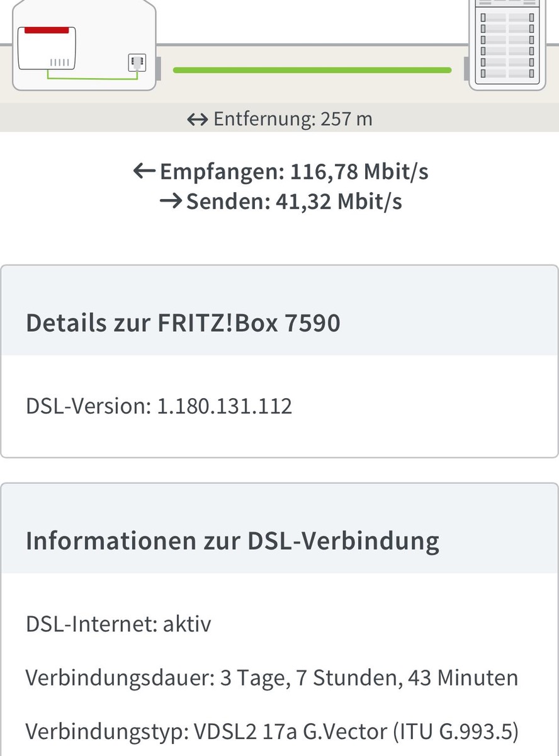Select the Entfernung: 257 m label
The height and width of the screenshot is (756, 559).
tap(293, 119)
